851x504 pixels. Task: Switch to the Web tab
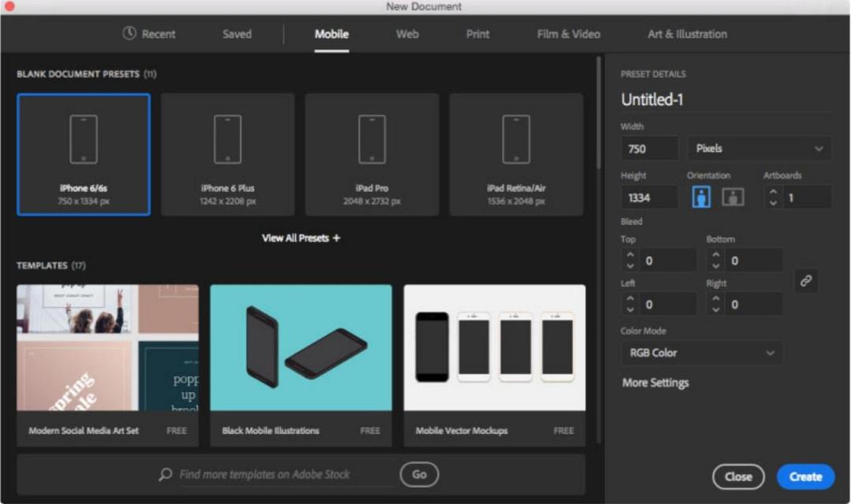pos(407,34)
